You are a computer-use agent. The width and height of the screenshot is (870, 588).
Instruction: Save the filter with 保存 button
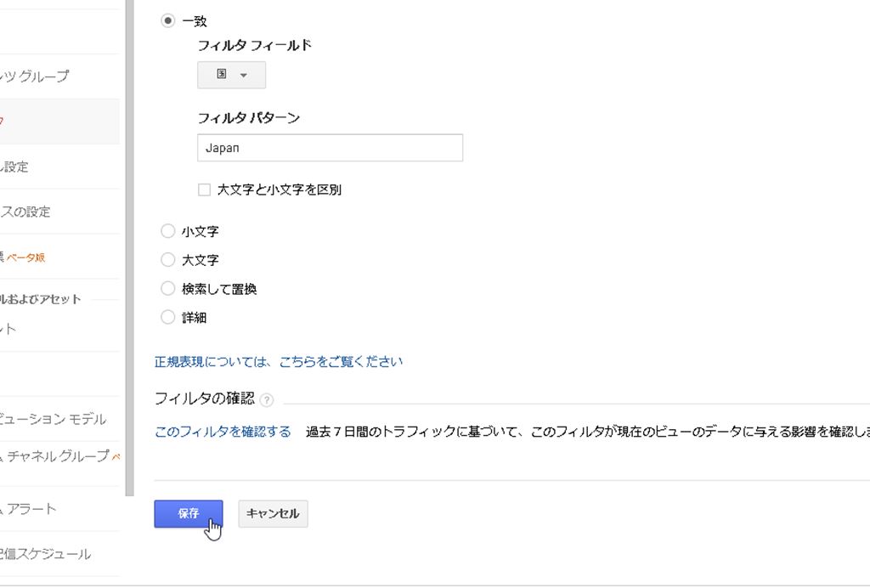click(x=189, y=514)
